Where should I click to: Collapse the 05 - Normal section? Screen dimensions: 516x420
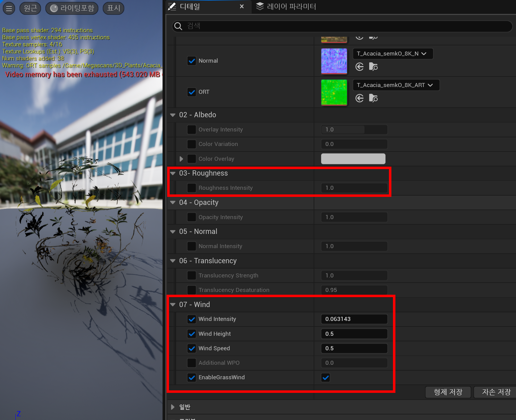(x=173, y=232)
